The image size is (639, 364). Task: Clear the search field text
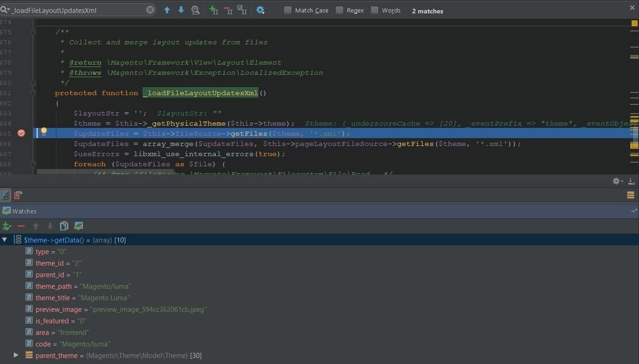tap(150, 10)
